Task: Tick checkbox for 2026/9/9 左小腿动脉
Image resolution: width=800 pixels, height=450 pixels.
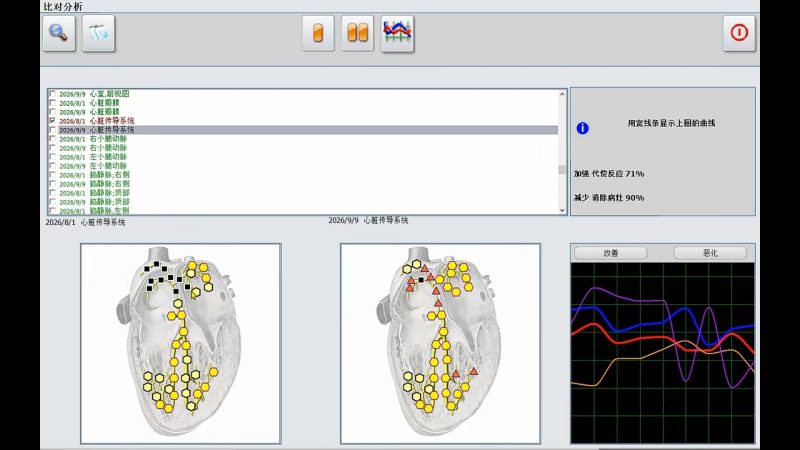Action: (53, 166)
